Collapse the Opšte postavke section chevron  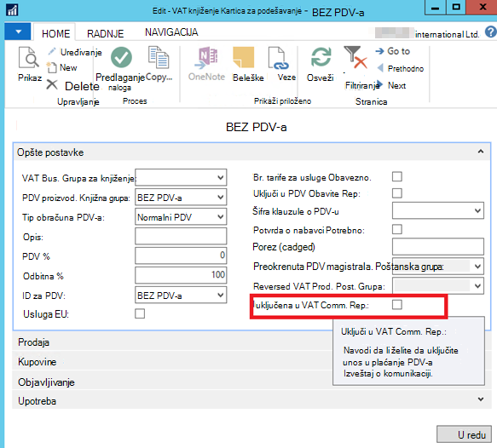(x=481, y=152)
